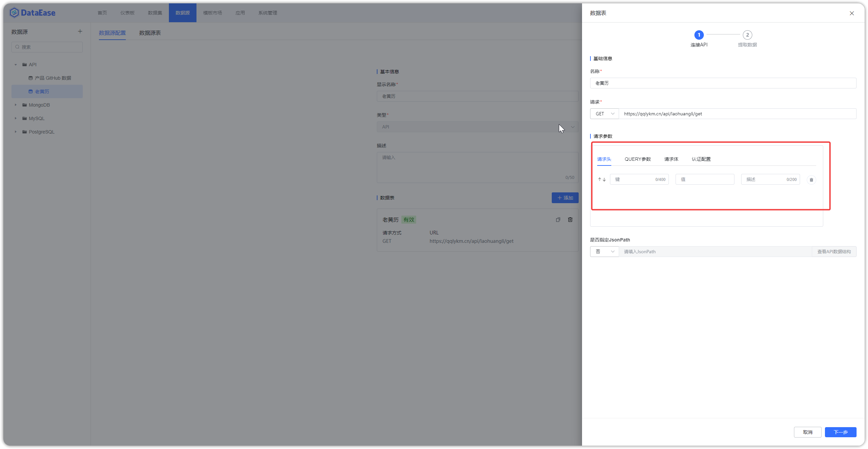Copy the 老黄历 data table using the copy icon

pyautogui.click(x=558, y=219)
